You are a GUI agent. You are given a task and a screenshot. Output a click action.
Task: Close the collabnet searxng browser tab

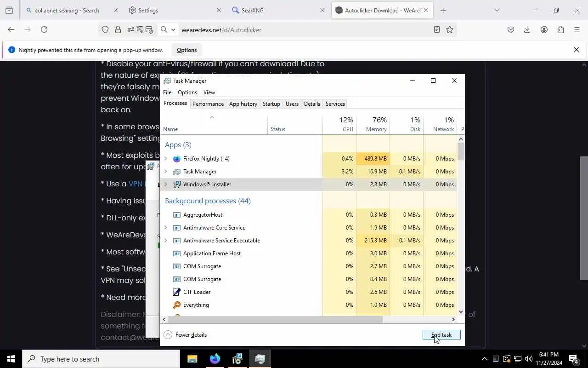[115, 10]
